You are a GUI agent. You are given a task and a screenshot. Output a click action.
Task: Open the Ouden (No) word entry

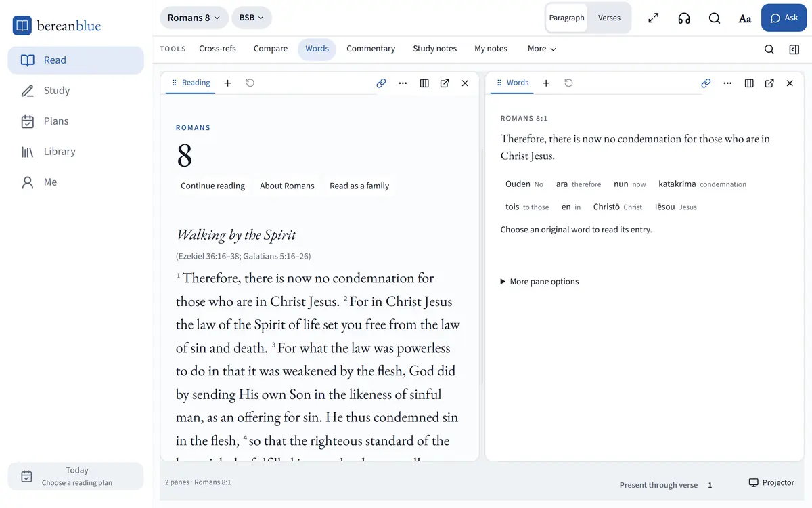(524, 184)
